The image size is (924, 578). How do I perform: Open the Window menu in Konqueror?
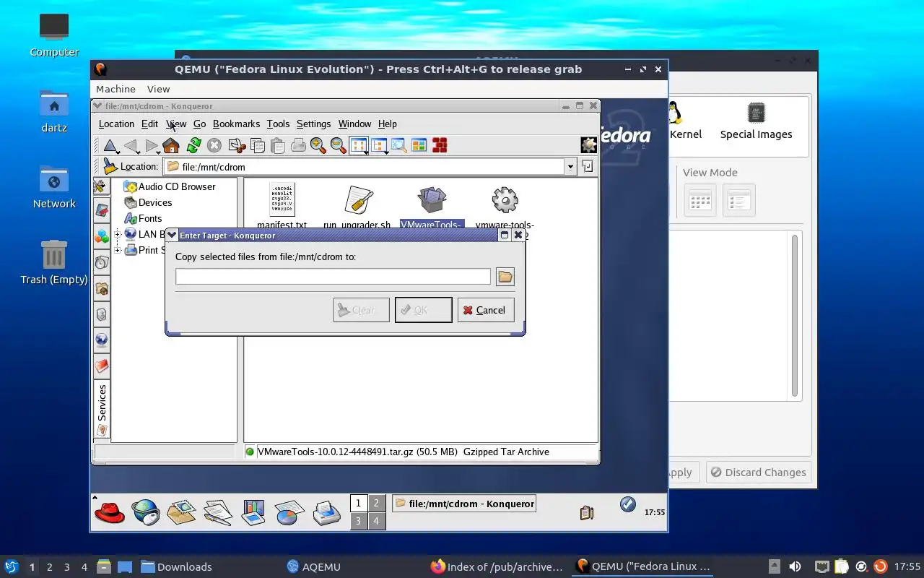point(354,124)
